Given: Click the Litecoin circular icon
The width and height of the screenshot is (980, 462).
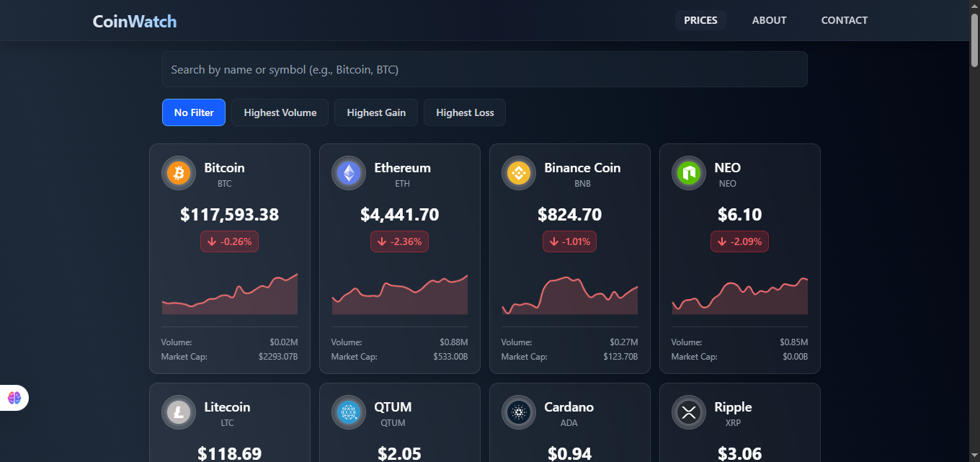Looking at the screenshot, I should click(x=178, y=412).
